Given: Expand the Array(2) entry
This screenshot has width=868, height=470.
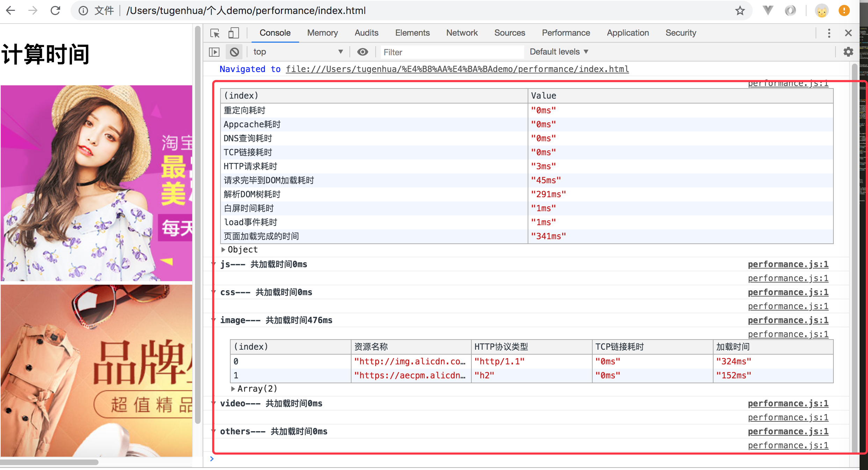Looking at the screenshot, I should 233,389.
